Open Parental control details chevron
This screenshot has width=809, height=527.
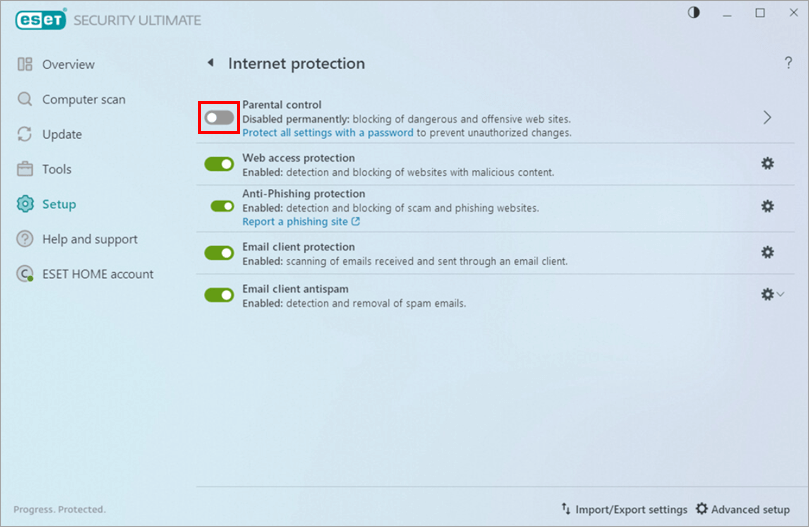pyautogui.click(x=767, y=118)
